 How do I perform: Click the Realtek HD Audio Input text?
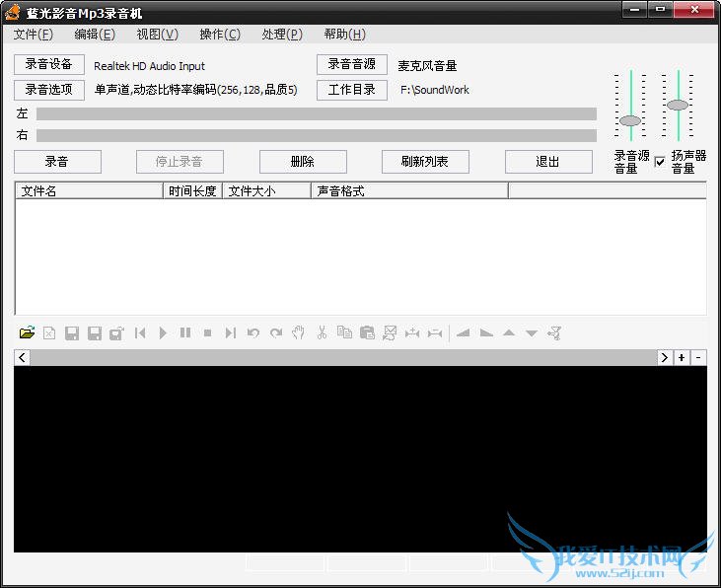tap(150, 66)
